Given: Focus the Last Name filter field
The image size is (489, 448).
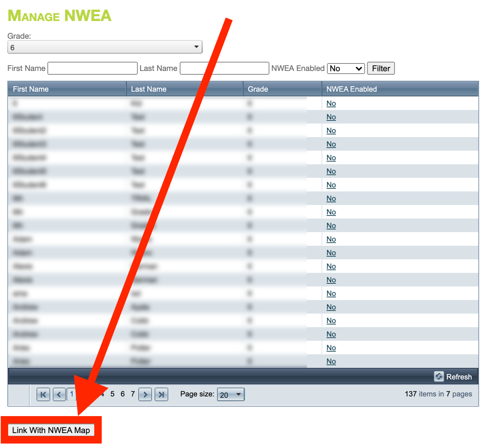Looking at the screenshot, I should [224, 68].
